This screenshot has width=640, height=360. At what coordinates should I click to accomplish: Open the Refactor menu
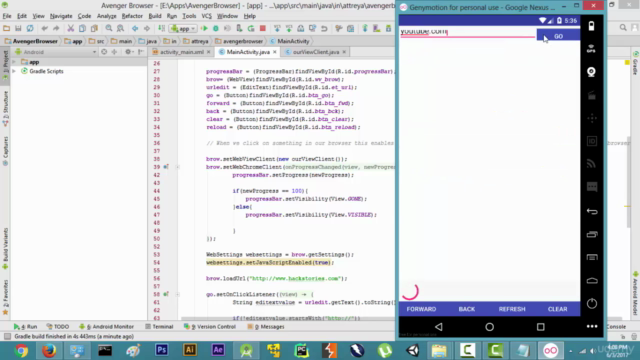pos(132,16)
